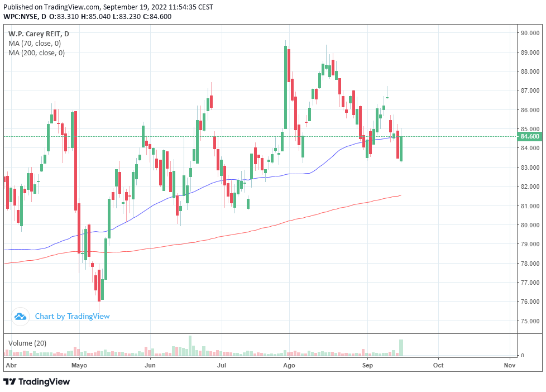Click the Volume (20) indicator label
Image resolution: width=546 pixels, height=392 pixels.
pyautogui.click(x=27, y=343)
